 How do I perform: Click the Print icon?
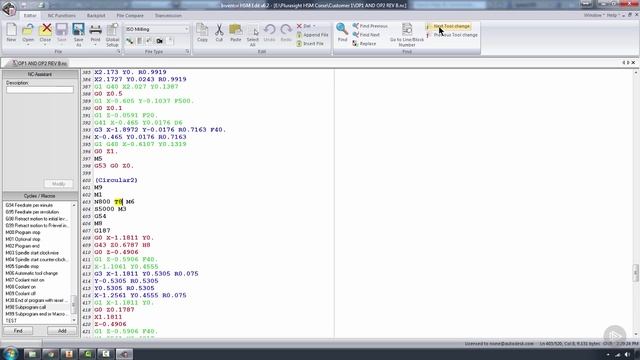pyautogui.click(x=95, y=30)
